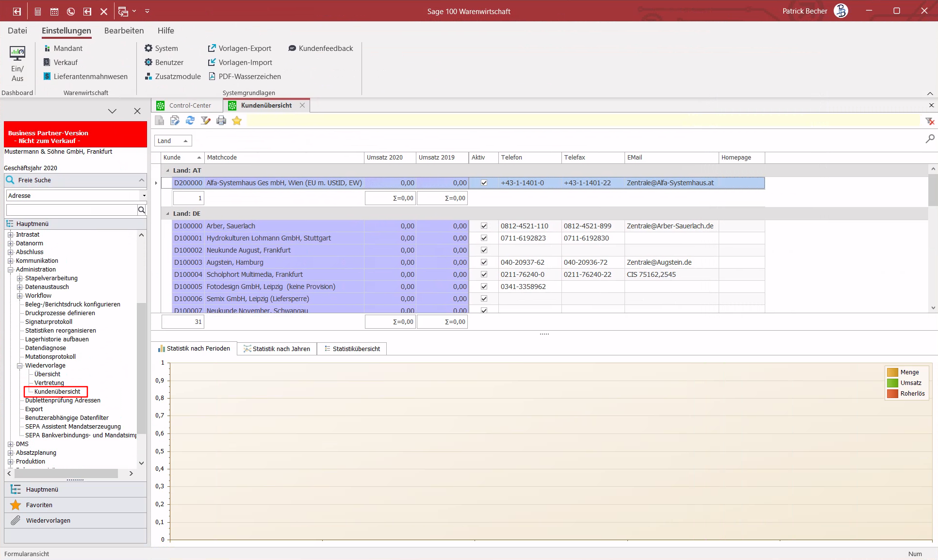Toggle Aktiv checkbox for Neukunde August, Frankfurt
The width and height of the screenshot is (938, 560).
(484, 250)
